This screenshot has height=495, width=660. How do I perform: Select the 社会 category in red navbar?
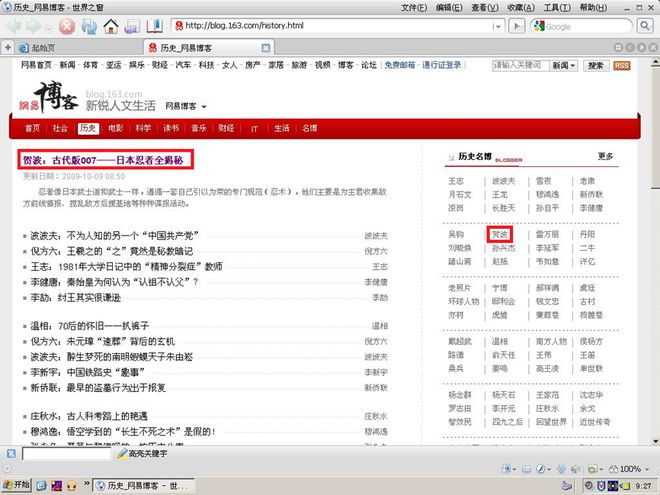[x=60, y=128]
